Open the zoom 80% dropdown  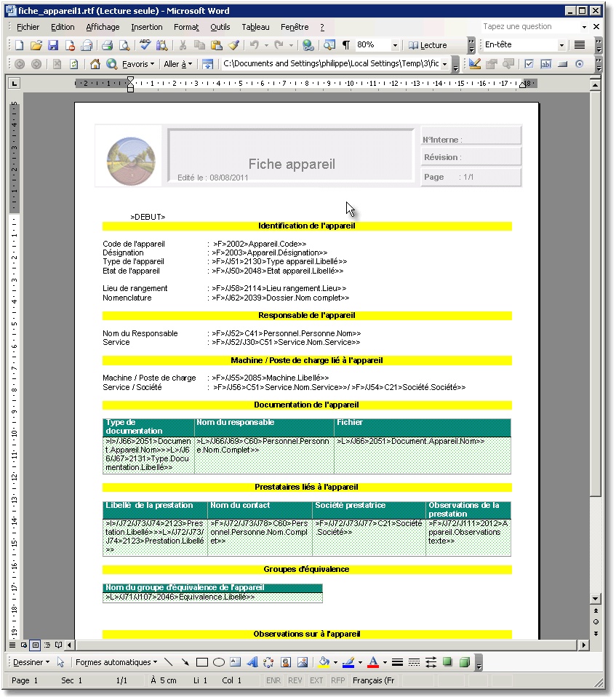click(x=395, y=45)
